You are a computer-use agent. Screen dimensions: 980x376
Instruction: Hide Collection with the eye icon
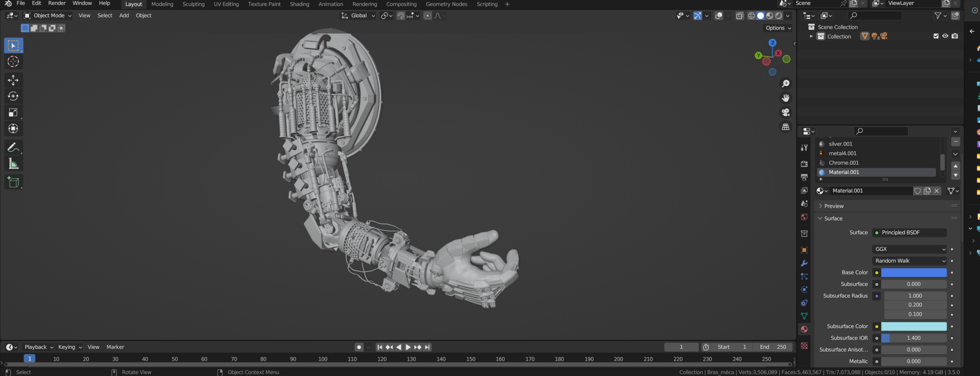pos(945,36)
